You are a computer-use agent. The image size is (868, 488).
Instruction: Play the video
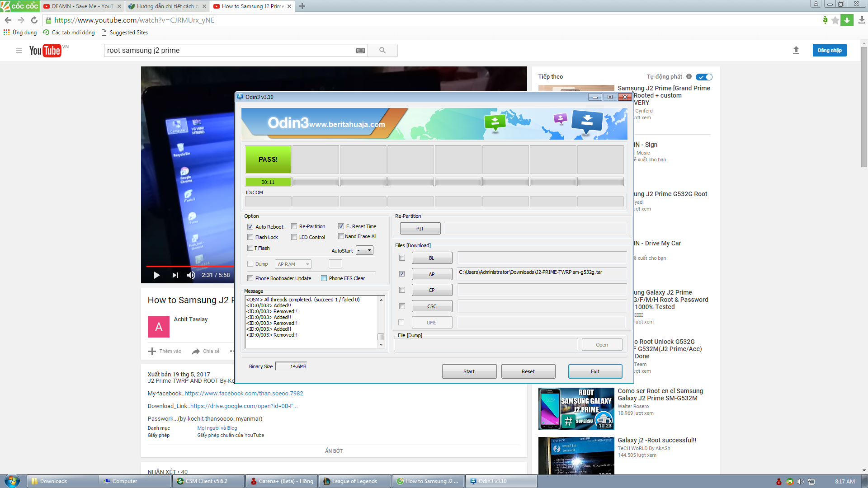click(x=157, y=275)
